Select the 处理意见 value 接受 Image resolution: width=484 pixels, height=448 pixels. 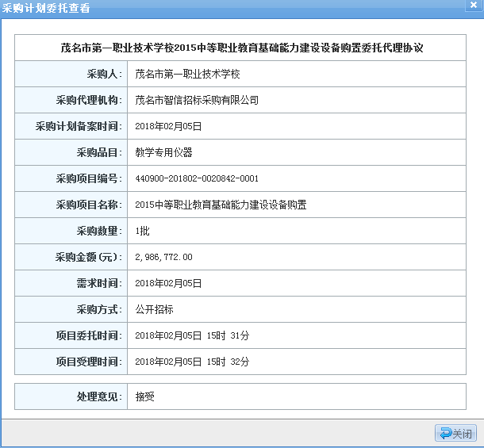(x=145, y=396)
